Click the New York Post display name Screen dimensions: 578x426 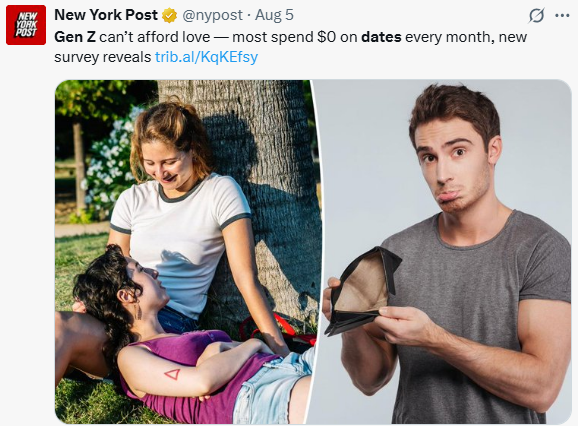(106, 15)
